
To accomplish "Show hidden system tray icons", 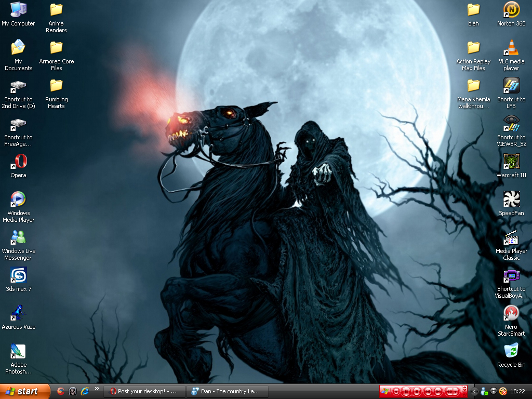I will pyautogui.click(x=474, y=392).
